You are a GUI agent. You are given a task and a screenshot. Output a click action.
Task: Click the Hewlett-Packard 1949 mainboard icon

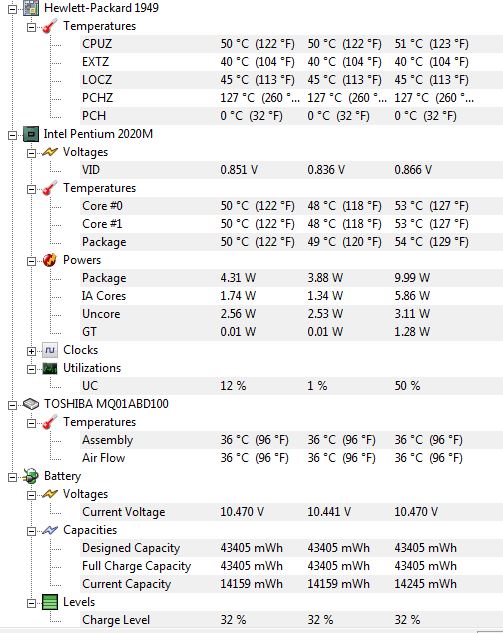tap(31, 8)
